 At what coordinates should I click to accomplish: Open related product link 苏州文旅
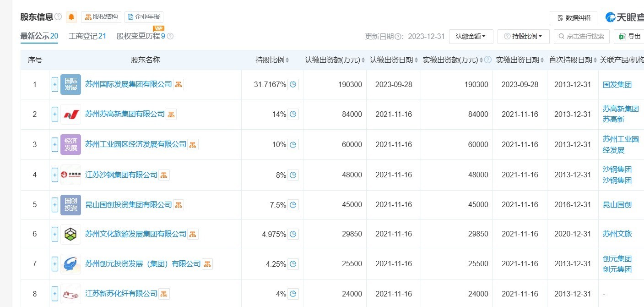(617, 234)
